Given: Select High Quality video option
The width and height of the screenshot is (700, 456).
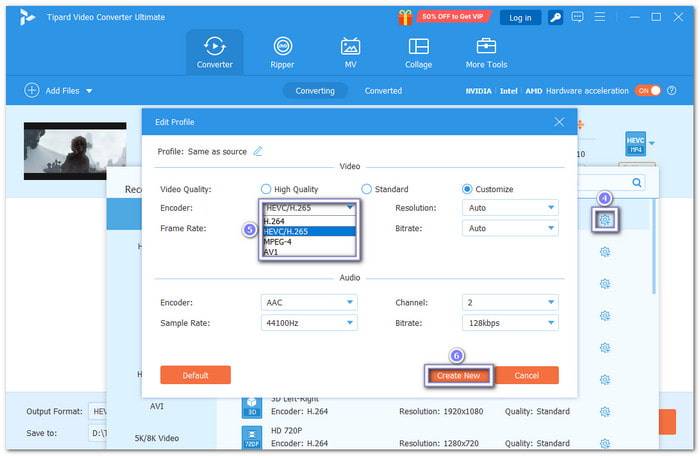Looking at the screenshot, I should [289, 189].
